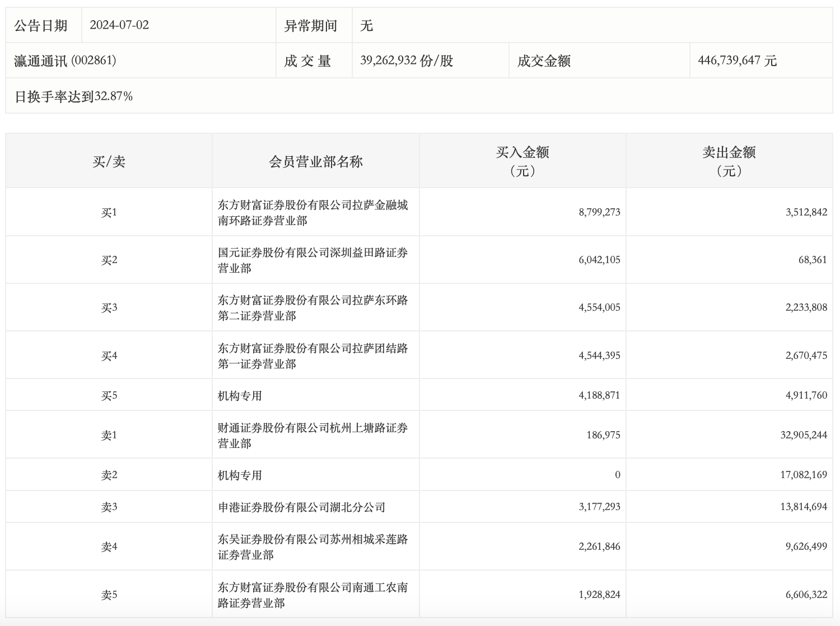Click the 买/卖 column header
The image size is (840, 626).
(109, 161)
